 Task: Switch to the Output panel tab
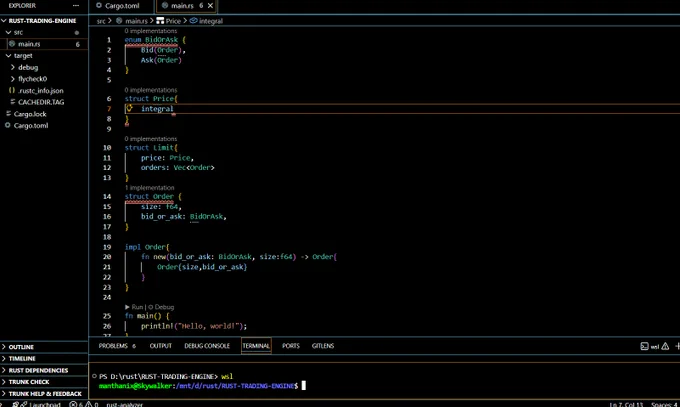pos(160,346)
